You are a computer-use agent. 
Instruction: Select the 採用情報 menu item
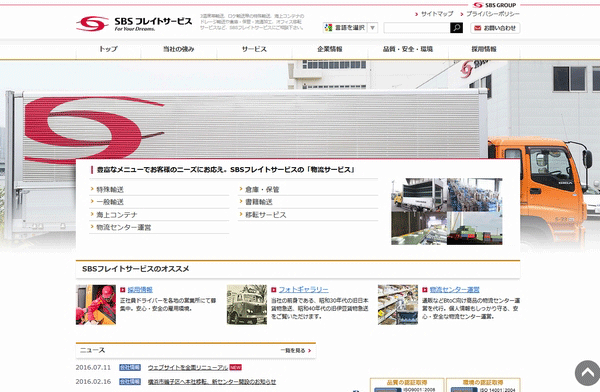pos(484,49)
